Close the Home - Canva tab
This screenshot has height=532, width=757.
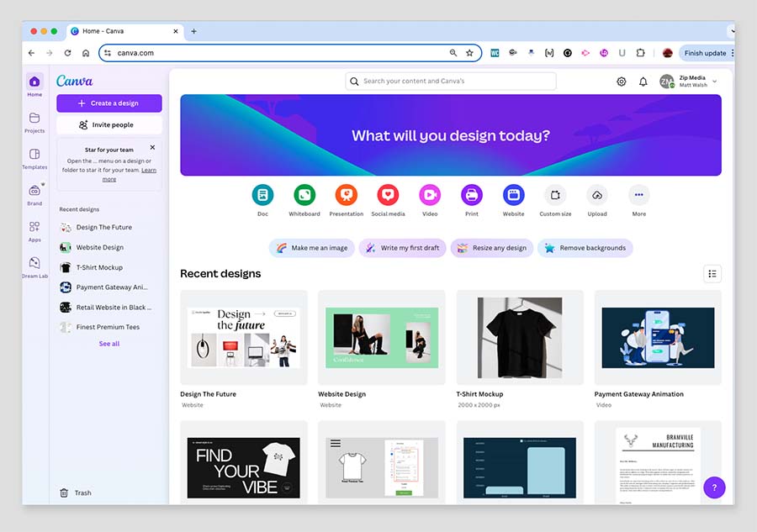[175, 31]
